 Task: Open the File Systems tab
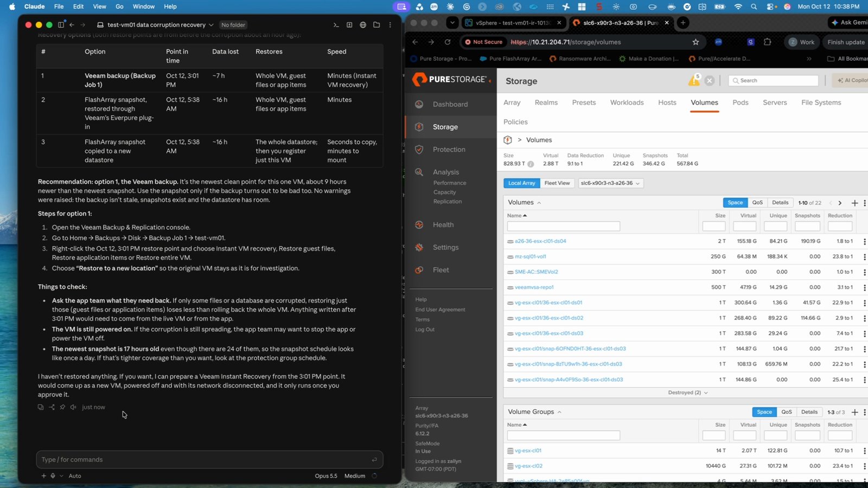coord(821,102)
